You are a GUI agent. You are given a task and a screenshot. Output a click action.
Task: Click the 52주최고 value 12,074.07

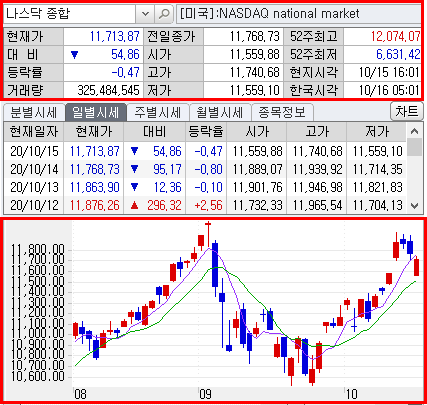pos(395,36)
